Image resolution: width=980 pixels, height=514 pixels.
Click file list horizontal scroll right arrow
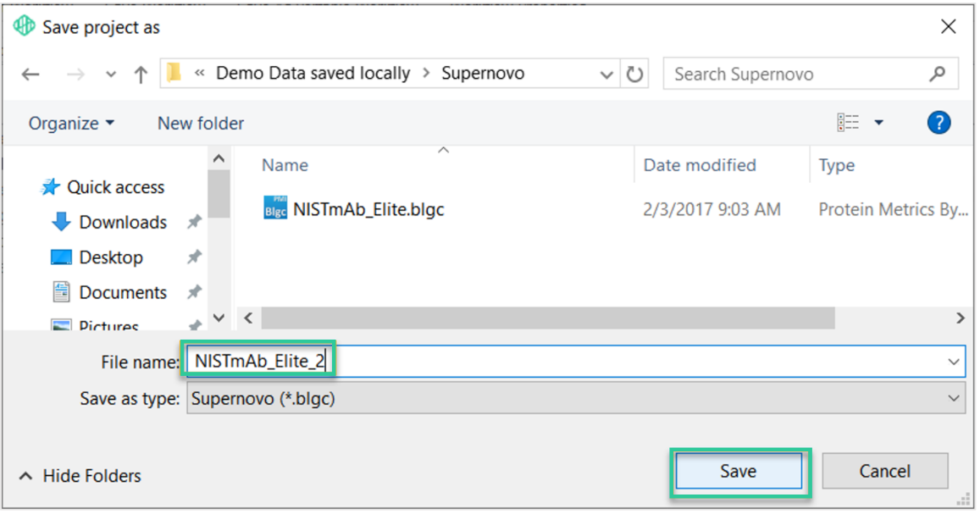[960, 318]
